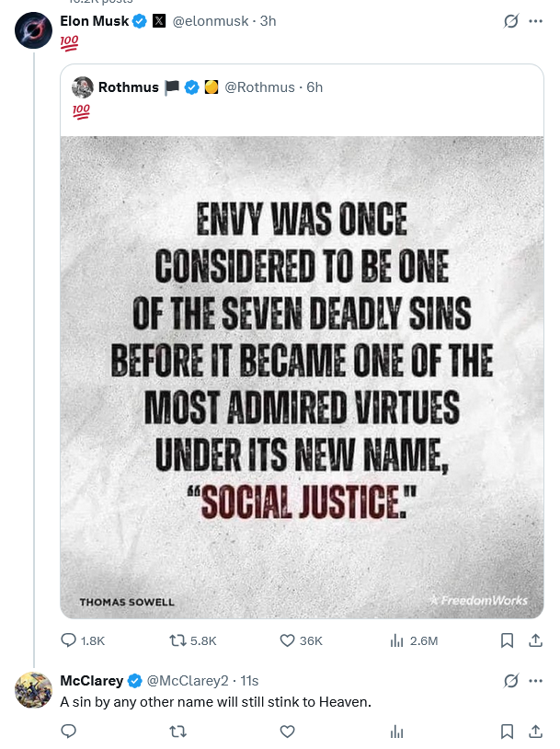Open more options on McClarey's comment

(x=535, y=681)
